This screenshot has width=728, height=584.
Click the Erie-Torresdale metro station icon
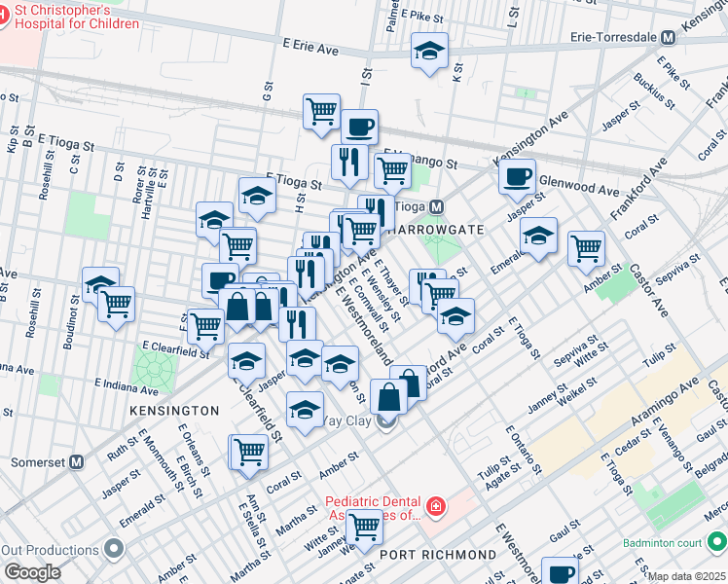click(x=668, y=37)
